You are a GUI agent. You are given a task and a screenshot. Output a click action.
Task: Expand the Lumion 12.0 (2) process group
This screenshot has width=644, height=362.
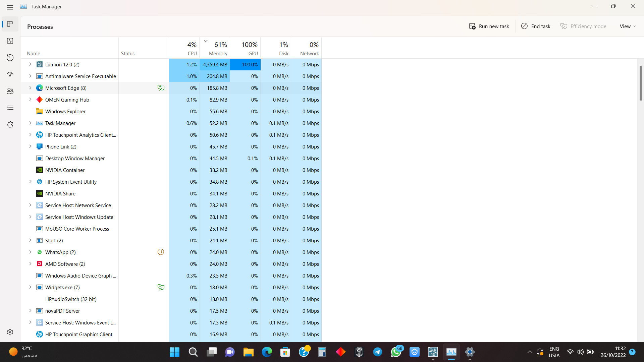(30, 64)
